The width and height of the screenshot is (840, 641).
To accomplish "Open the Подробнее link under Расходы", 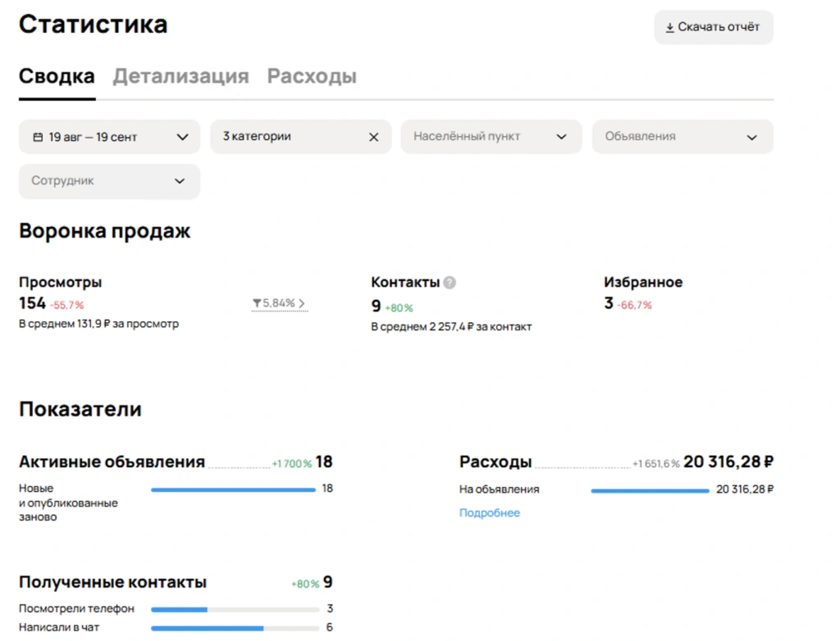I will 489,513.
